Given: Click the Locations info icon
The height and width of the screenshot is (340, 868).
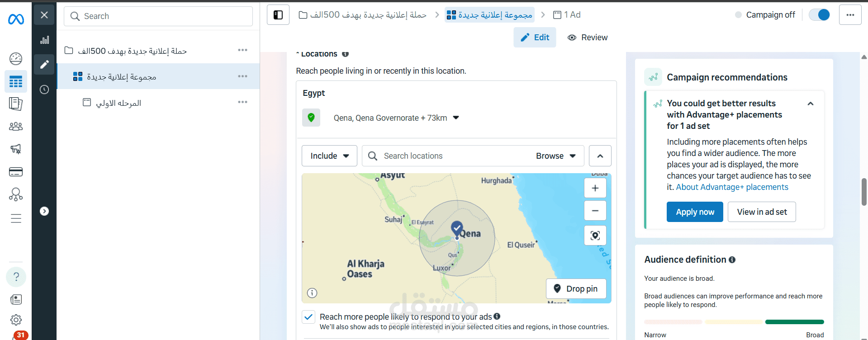Looking at the screenshot, I should pyautogui.click(x=345, y=54).
